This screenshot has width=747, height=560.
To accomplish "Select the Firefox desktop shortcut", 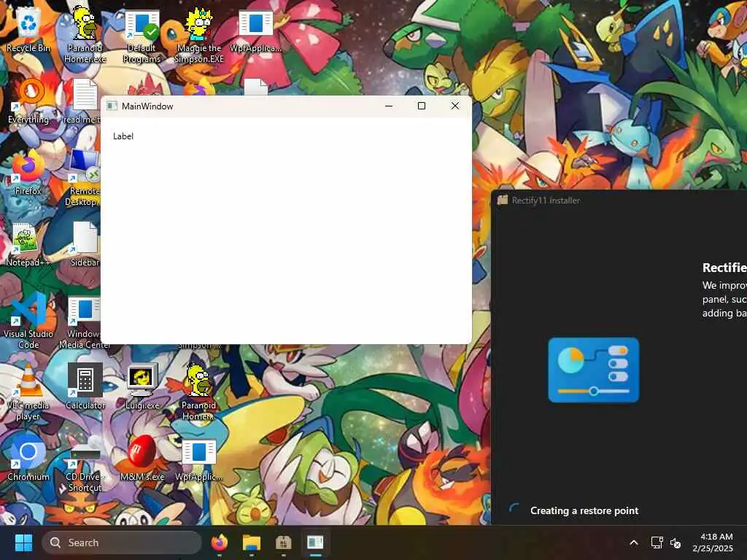I will point(28,172).
